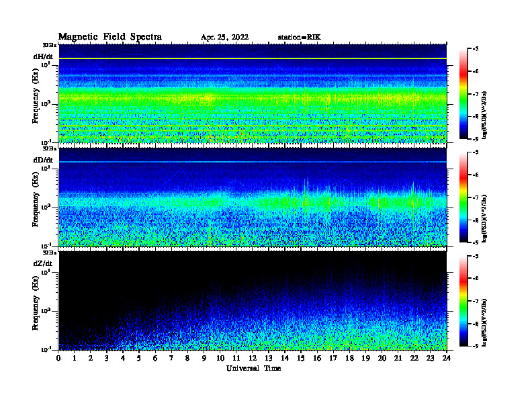Click hour 5 on the Universal Time axis
The height and width of the screenshot is (411, 532).
pos(139,358)
